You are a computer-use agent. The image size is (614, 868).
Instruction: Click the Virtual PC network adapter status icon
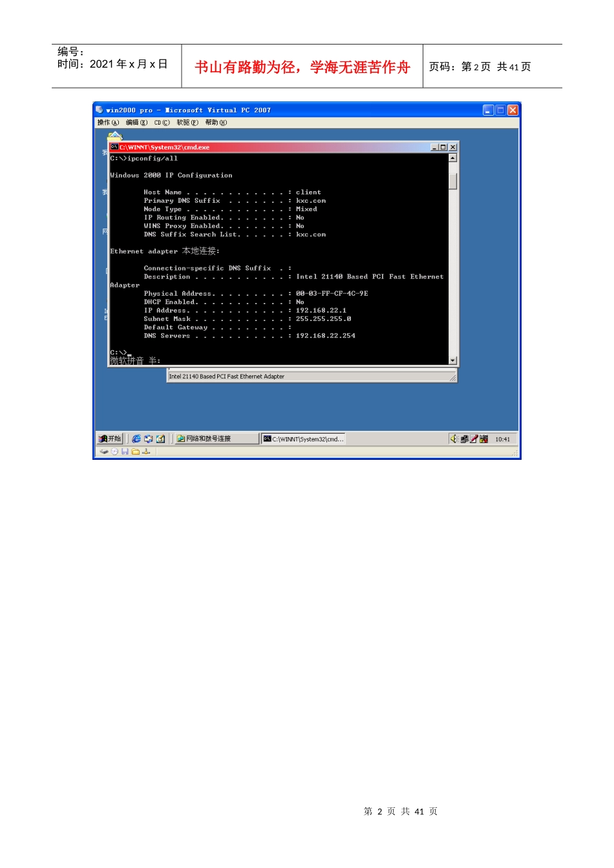146,451
